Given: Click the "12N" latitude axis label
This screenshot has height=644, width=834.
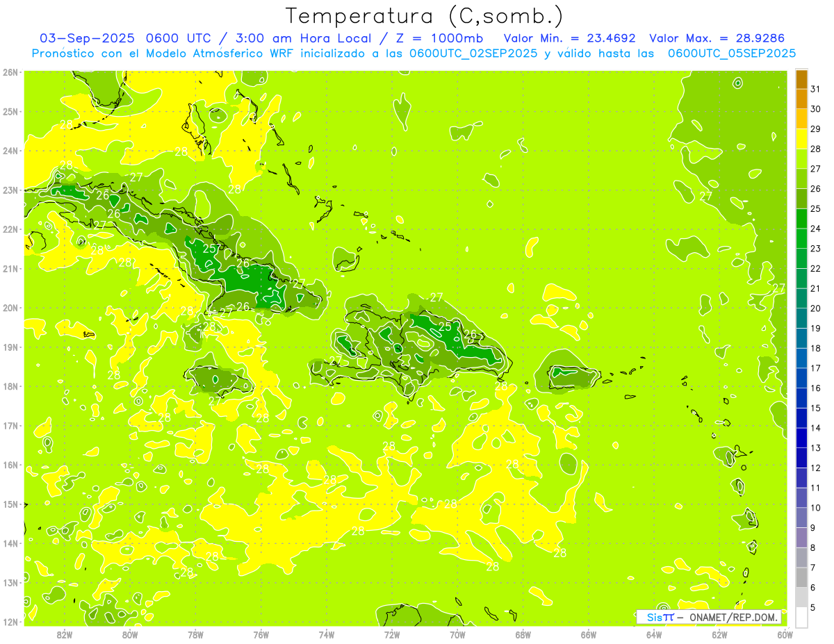Looking at the screenshot, I should click(10, 622).
